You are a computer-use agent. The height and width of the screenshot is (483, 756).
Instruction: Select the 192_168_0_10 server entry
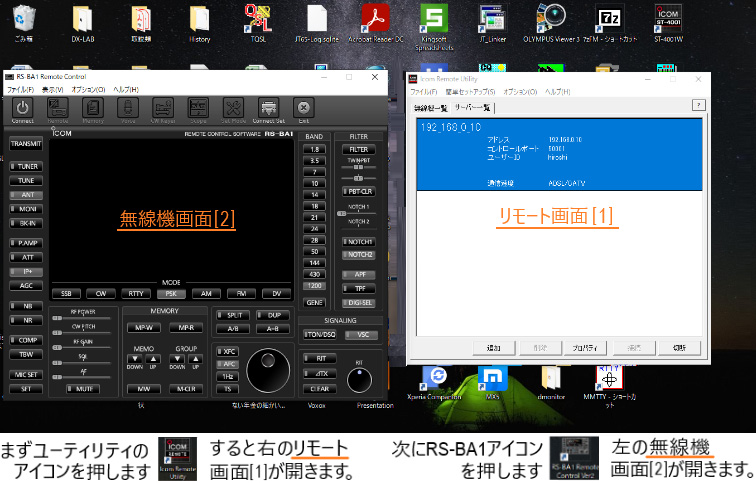tap(559, 154)
